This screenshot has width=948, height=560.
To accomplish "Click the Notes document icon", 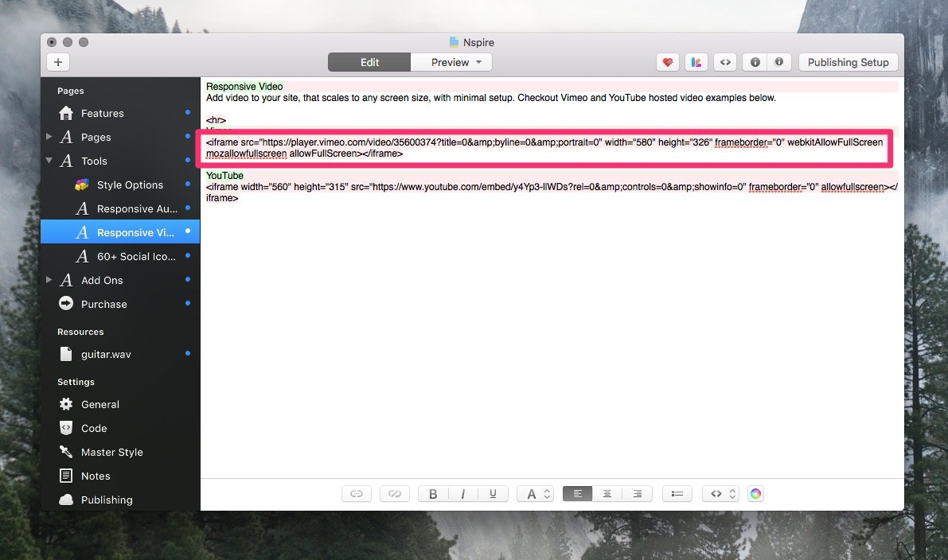I will [66, 476].
